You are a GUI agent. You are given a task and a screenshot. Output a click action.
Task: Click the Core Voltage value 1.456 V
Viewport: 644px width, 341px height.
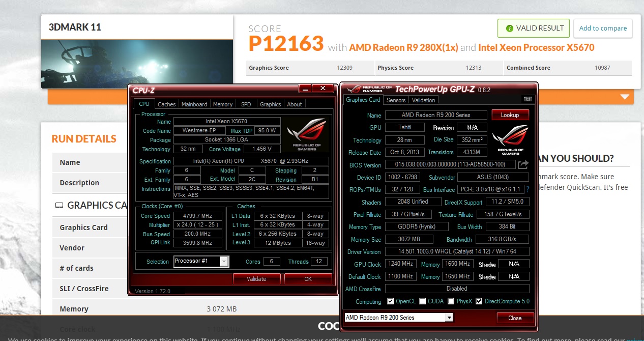pyautogui.click(x=262, y=149)
